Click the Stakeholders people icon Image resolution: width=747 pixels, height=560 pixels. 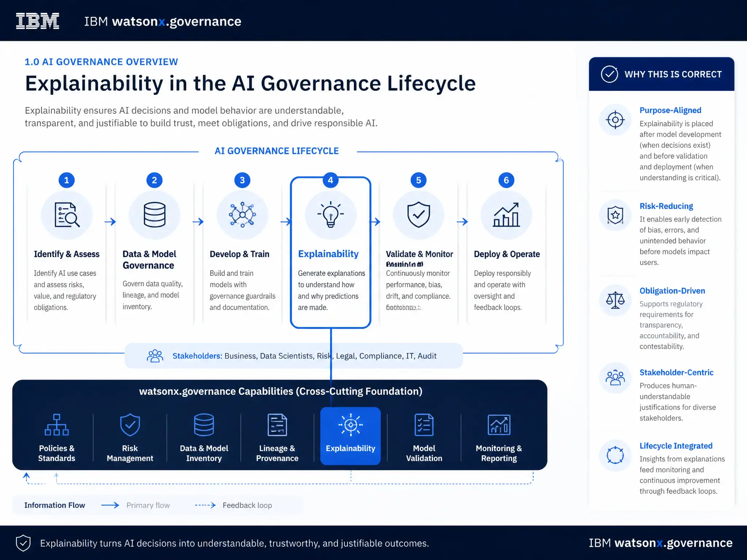click(155, 356)
